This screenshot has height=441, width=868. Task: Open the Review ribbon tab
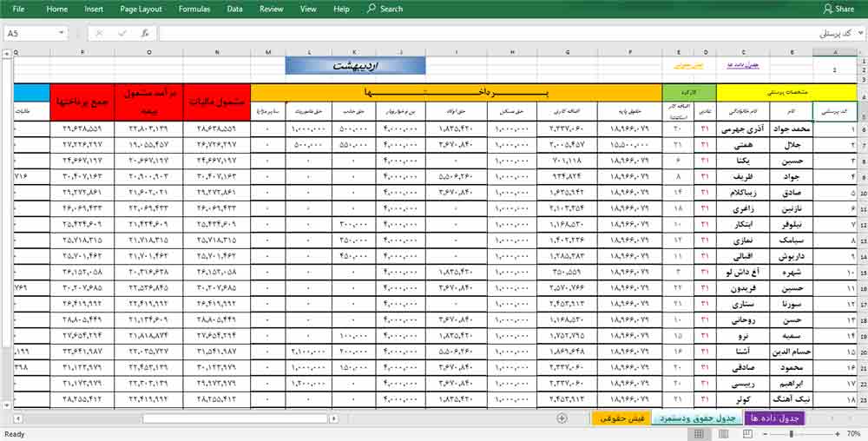point(271,9)
